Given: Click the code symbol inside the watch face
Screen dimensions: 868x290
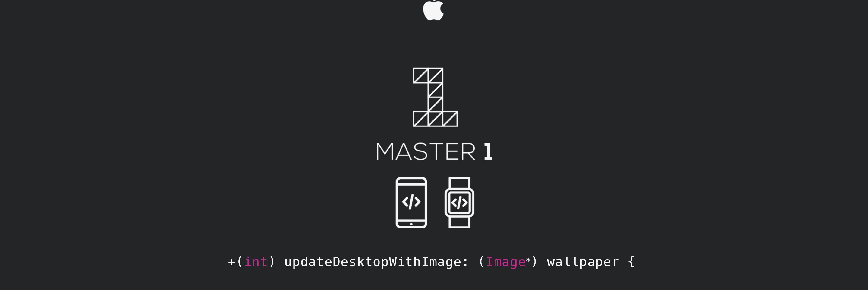Looking at the screenshot, I should pos(459,203).
